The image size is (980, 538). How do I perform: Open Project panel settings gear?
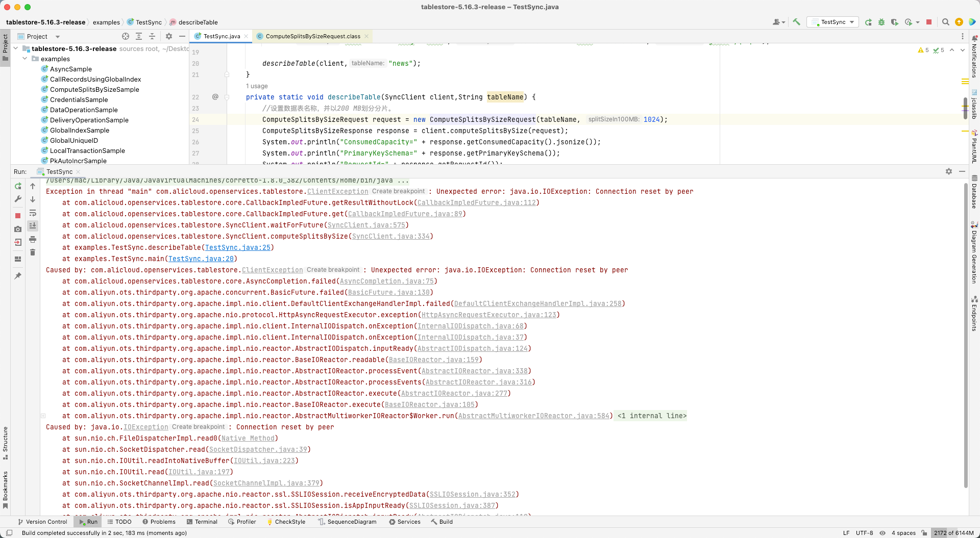[x=169, y=36]
